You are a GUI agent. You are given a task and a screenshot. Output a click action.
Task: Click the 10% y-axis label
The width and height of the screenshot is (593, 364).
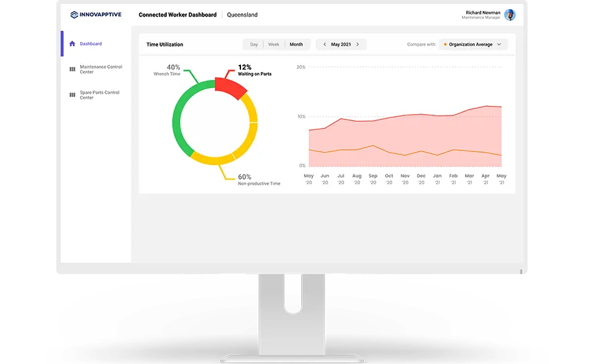click(301, 117)
